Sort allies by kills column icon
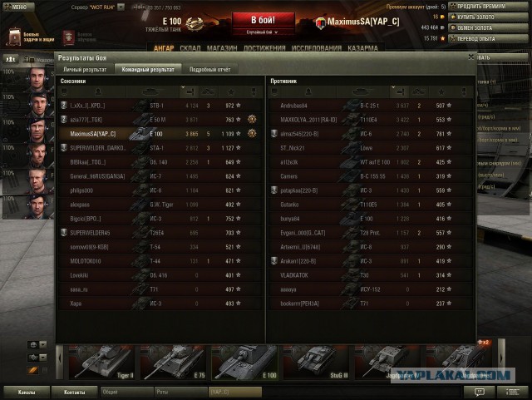Image resolution: width=532 pixels, height=400 pixels. 209,91
